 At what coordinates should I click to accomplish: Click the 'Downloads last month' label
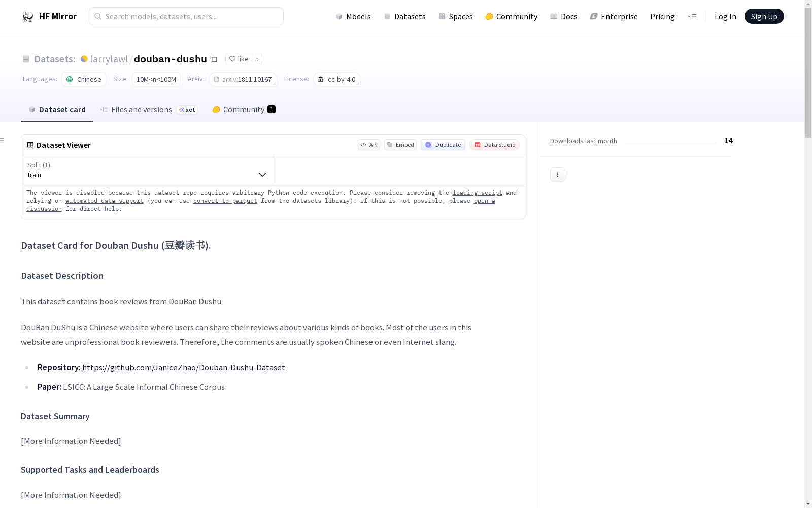[x=584, y=141]
